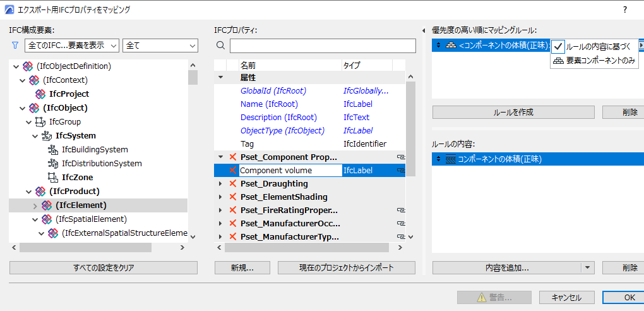
Task: Click the warning triangle icon
Action: (480, 298)
